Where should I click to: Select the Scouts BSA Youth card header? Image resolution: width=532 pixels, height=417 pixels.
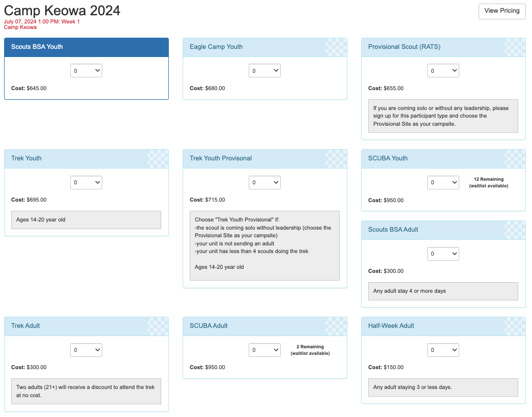point(86,47)
